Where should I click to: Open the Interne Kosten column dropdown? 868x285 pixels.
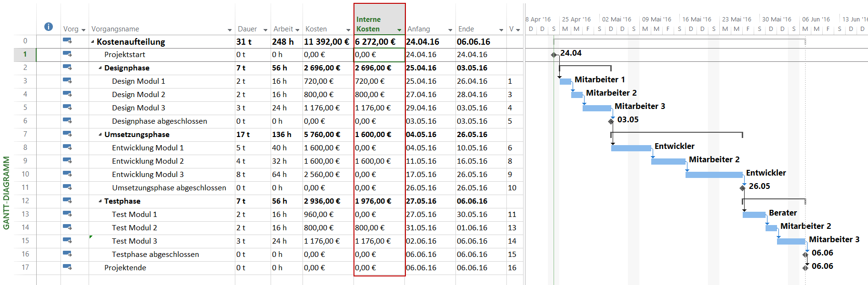[x=399, y=30]
